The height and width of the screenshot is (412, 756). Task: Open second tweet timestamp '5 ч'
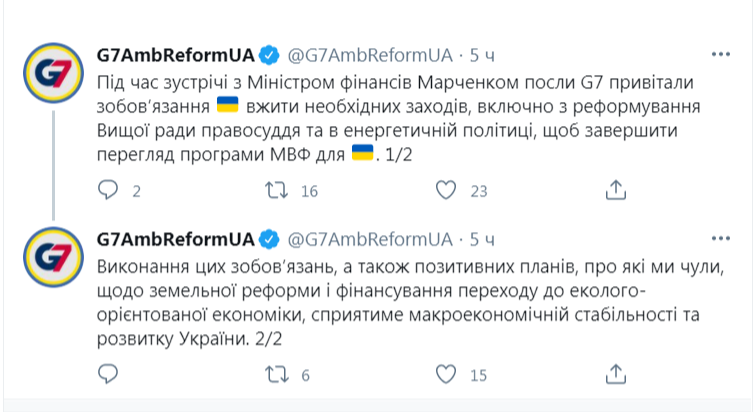[483, 238]
